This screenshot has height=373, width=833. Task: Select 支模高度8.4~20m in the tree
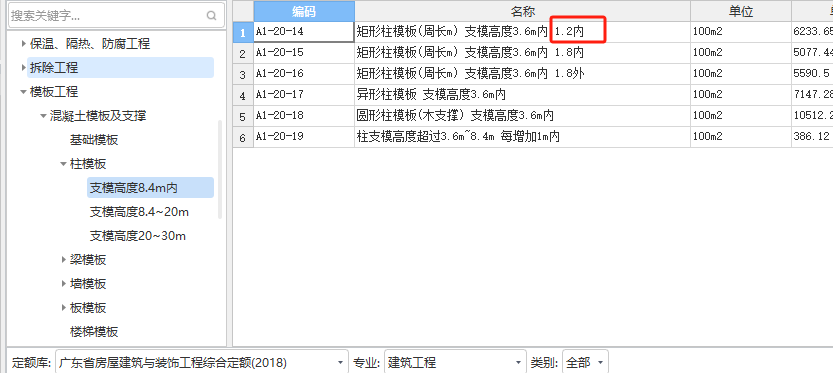(139, 212)
